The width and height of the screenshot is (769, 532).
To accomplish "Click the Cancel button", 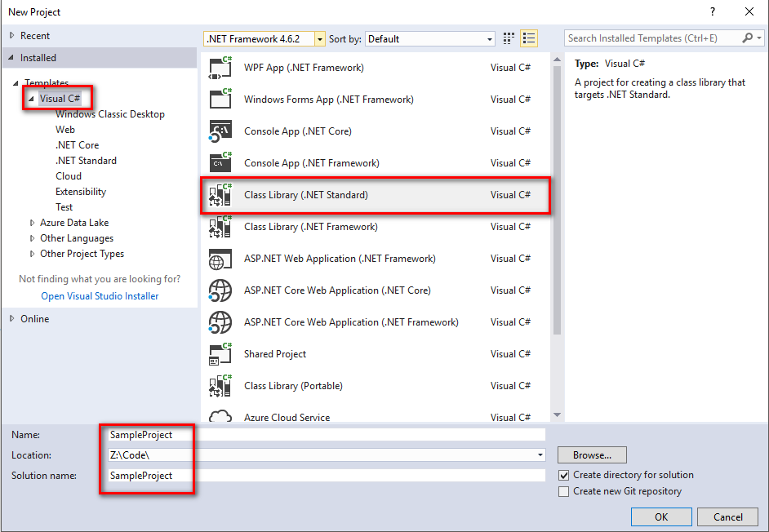I will [728, 516].
